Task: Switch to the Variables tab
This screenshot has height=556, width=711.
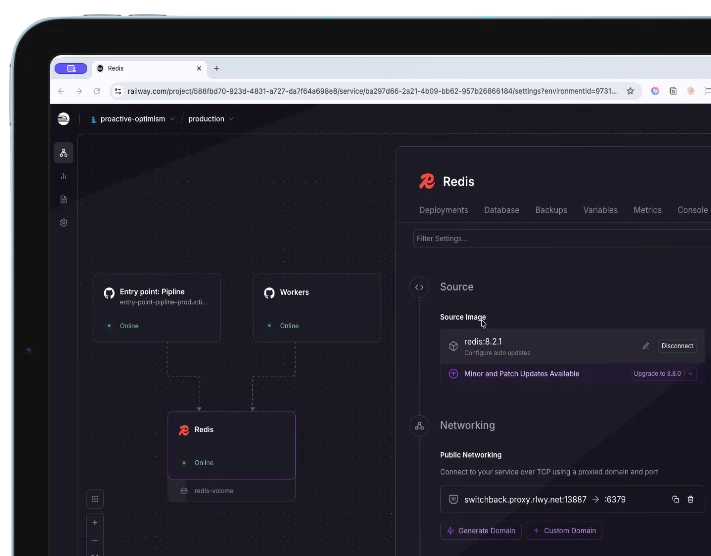Action: point(600,210)
